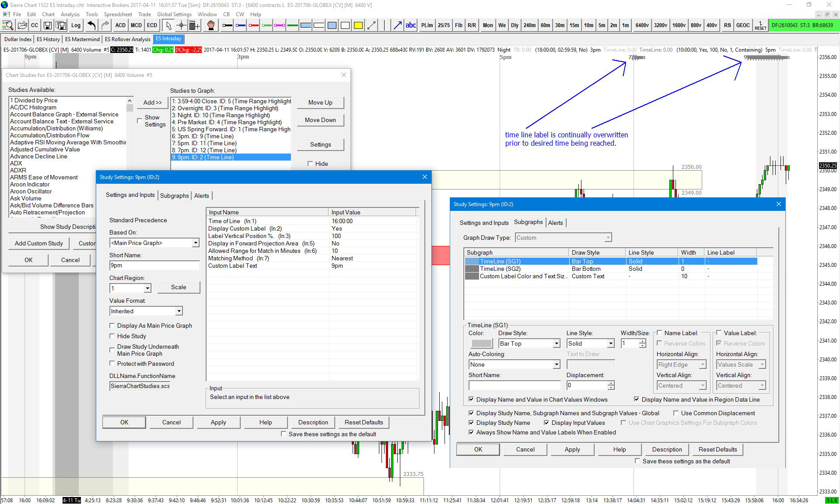Image resolution: width=840 pixels, height=504 pixels.
Task: Click the Move Down button
Action: pyautogui.click(x=320, y=120)
